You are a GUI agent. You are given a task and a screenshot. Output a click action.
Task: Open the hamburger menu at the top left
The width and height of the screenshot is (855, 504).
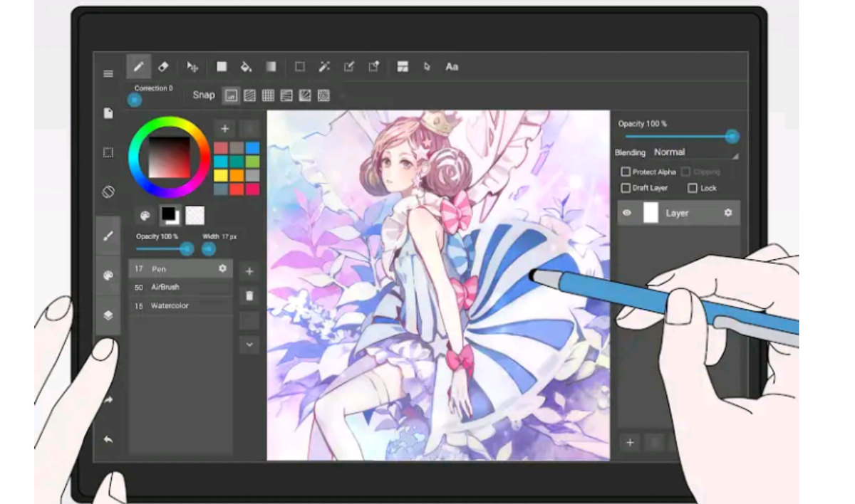pyautogui.click(x=108, y=73)
